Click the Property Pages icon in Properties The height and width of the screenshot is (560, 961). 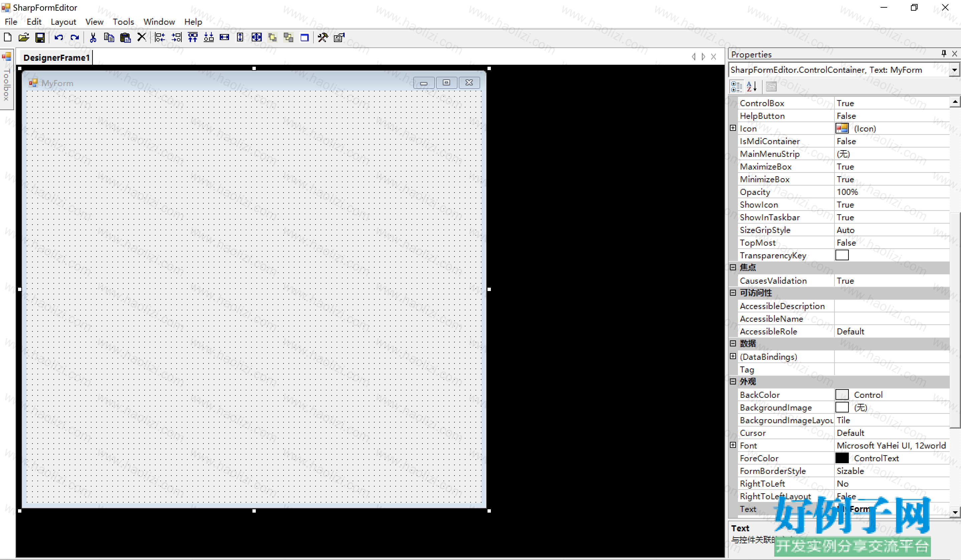click(771, 86)
